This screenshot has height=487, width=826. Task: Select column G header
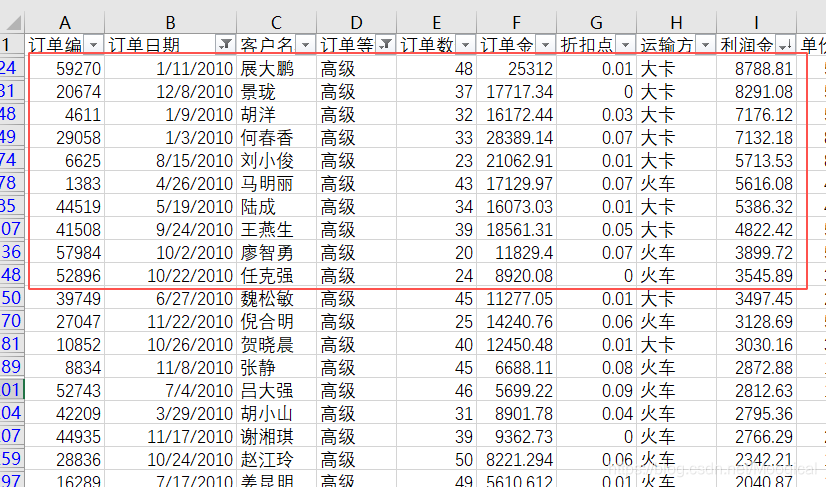point(596,23)
